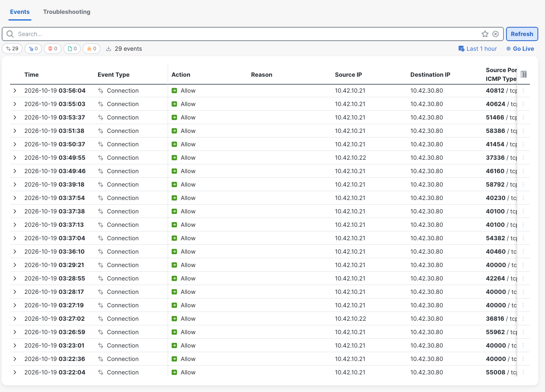The height and width of the screenshot is (392, 545).
Task: Select source port 55962 value
Action: point(496,332)
